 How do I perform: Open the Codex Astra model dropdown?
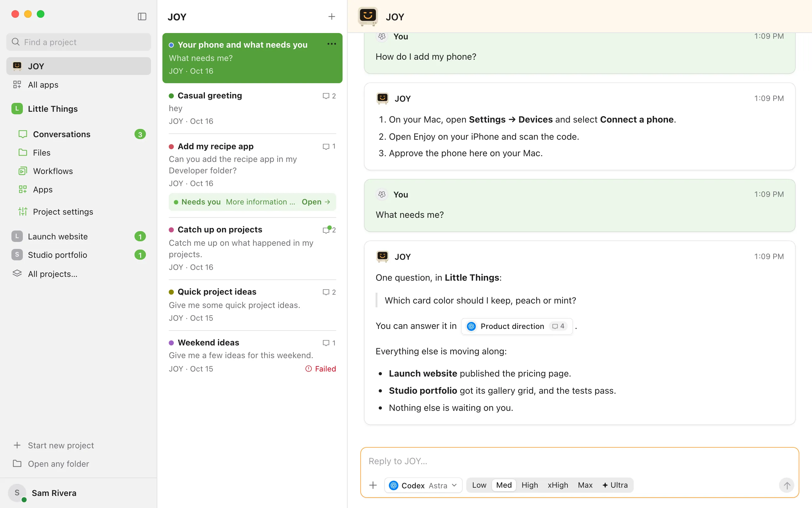(423, 485)
